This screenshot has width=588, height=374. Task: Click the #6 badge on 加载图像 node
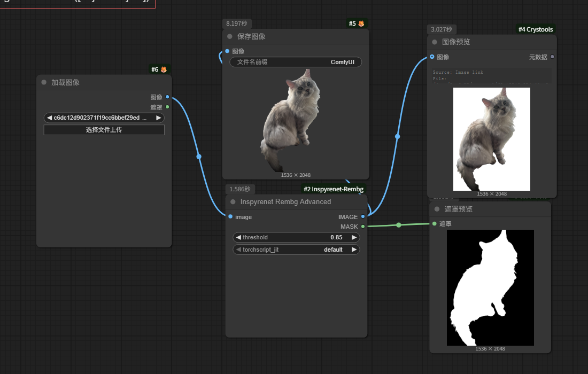159,69
